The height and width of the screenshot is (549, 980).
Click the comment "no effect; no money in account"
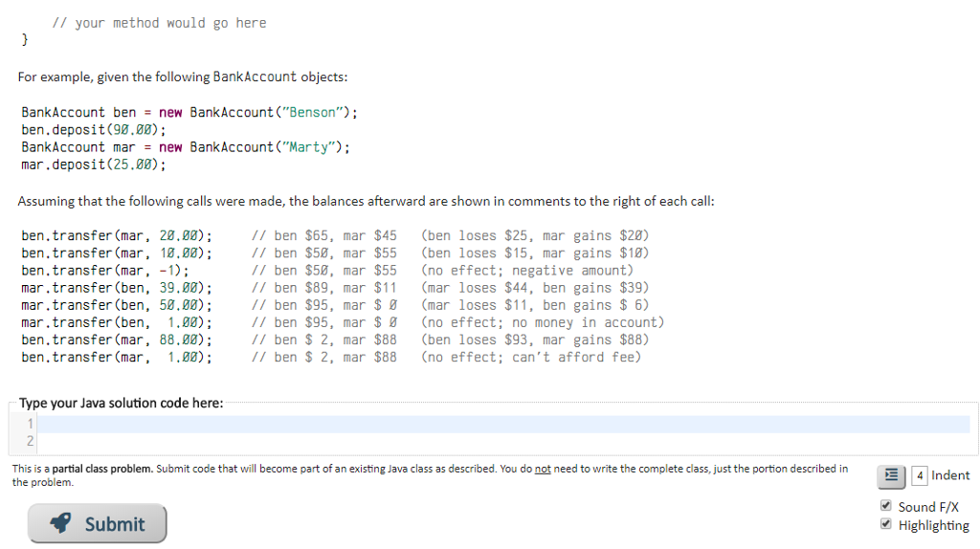tap(543, 322)
